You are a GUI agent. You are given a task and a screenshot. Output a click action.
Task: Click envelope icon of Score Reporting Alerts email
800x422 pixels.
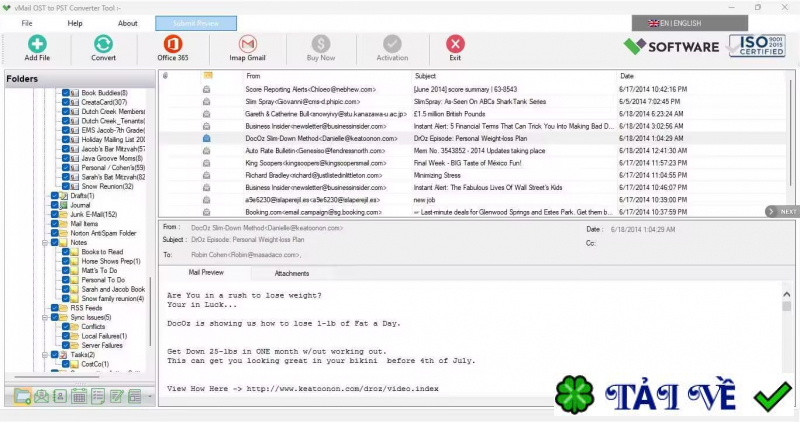point(207,89)
